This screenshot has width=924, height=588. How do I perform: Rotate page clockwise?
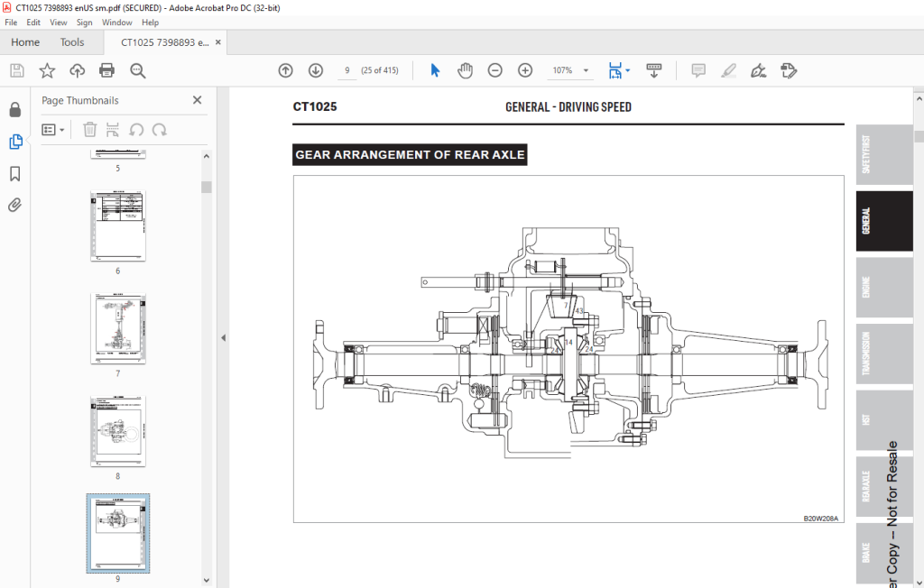coord(160,130)
